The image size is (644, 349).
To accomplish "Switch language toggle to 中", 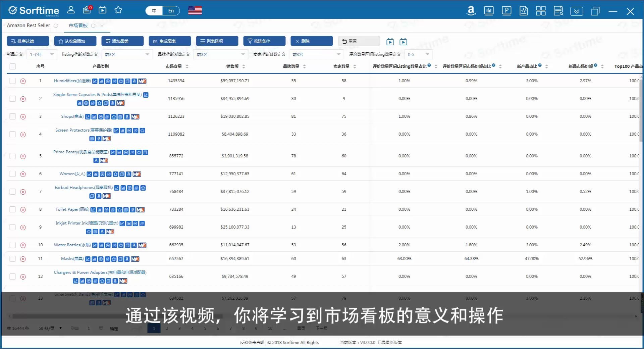I will click(x=154, y=11).
